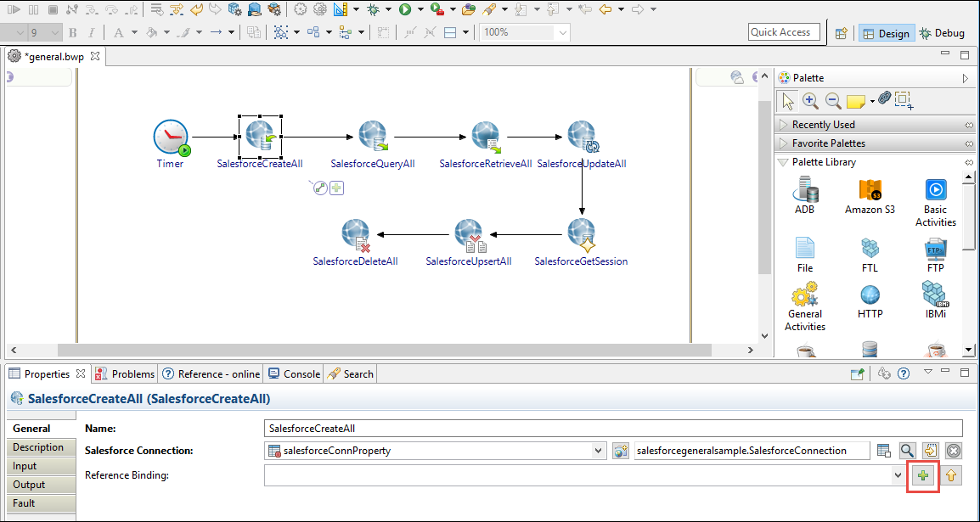The width and height of the screenshot is (980, 522).
Task: Close the general.bwp editor tab
Action: coord(95,56)
